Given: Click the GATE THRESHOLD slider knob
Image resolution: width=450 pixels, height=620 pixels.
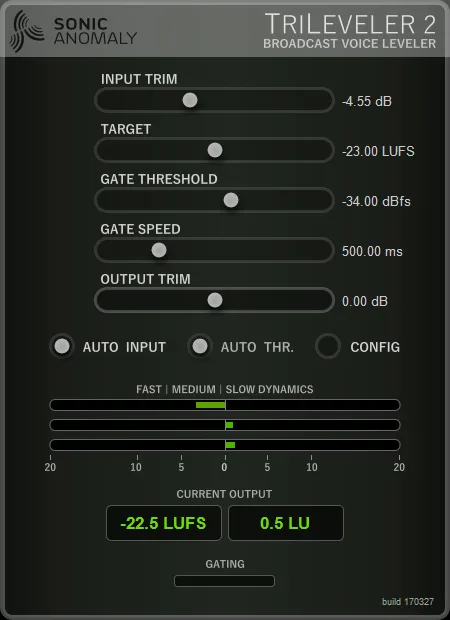Looking at the screenshot, I should 231,200.
